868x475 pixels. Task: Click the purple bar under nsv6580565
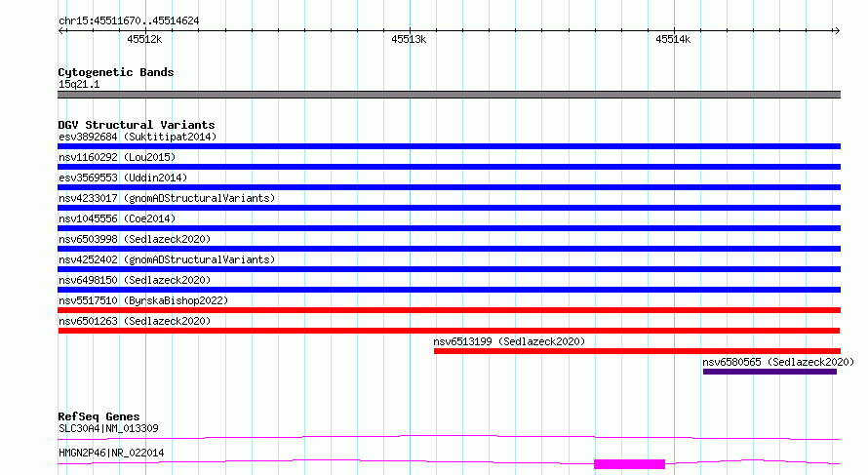pyautogui.click(x=770, y=372)
